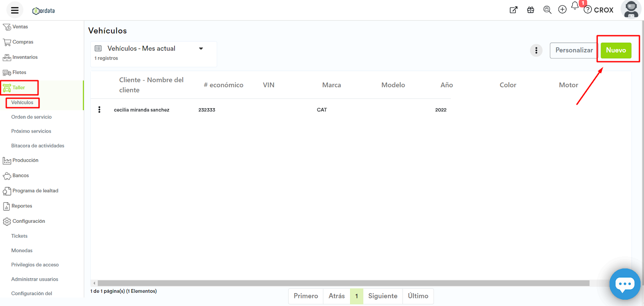Screen dimensions: 644x306
Task: Select Inventarios in the sidebar
Action: [x=25, y=57]
